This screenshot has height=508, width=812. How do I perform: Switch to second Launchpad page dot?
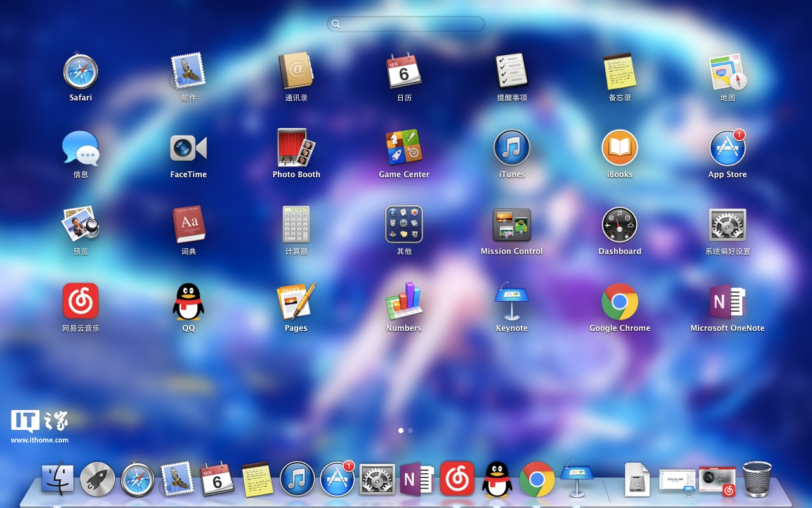pyautogui.click(x=410, y=431)
